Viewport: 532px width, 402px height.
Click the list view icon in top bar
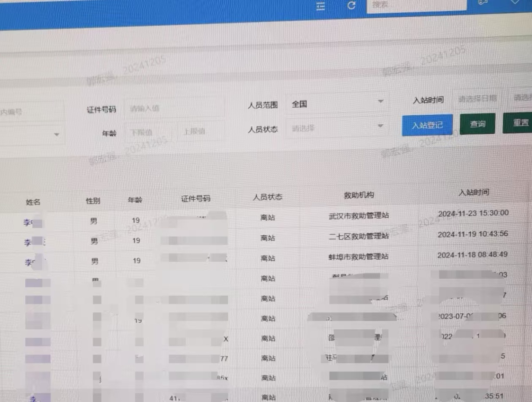(x=321, y=6)
